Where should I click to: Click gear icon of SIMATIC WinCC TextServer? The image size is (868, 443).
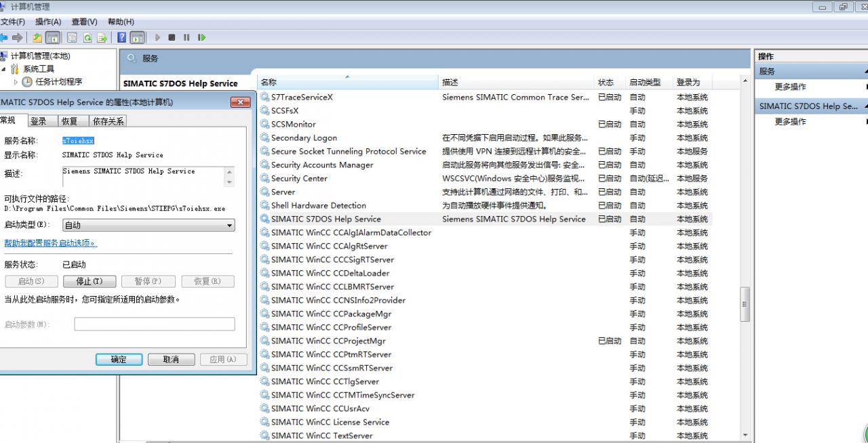pyautogui.click(x=264, y=436)
